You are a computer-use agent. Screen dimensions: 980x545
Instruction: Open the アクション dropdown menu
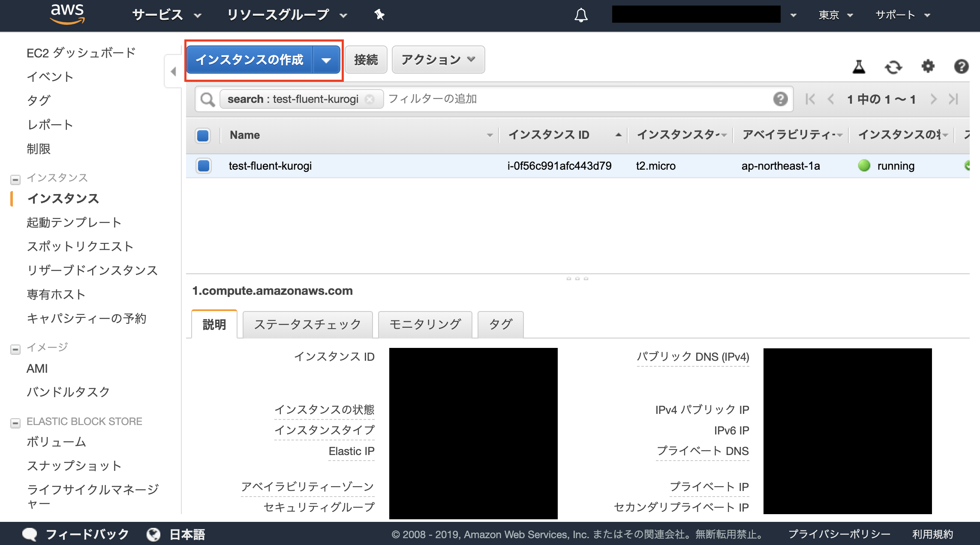pyautogui.click(x=437, y=60)
